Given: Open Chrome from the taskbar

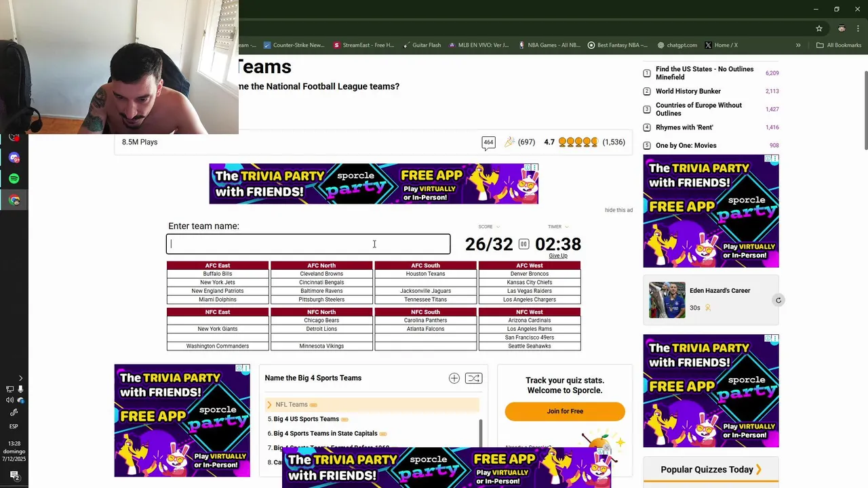Looking at the screenshot, I should coord(14,200).
